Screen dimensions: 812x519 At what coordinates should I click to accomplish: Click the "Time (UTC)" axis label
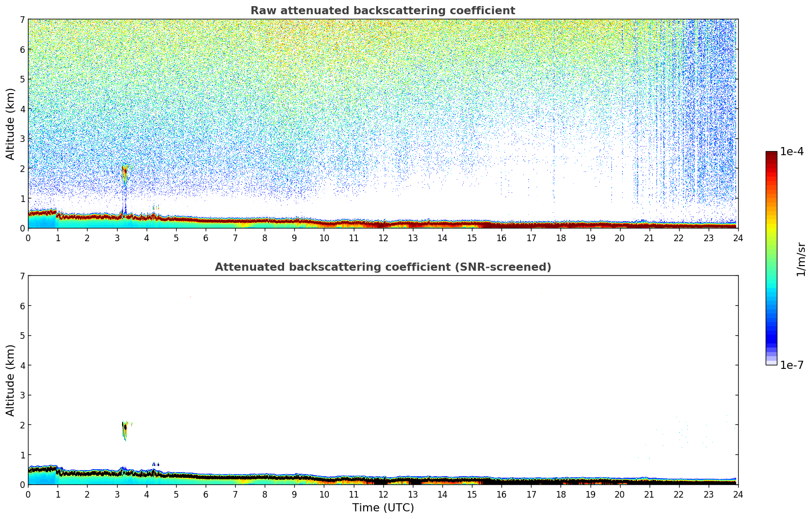click(383, 508)
